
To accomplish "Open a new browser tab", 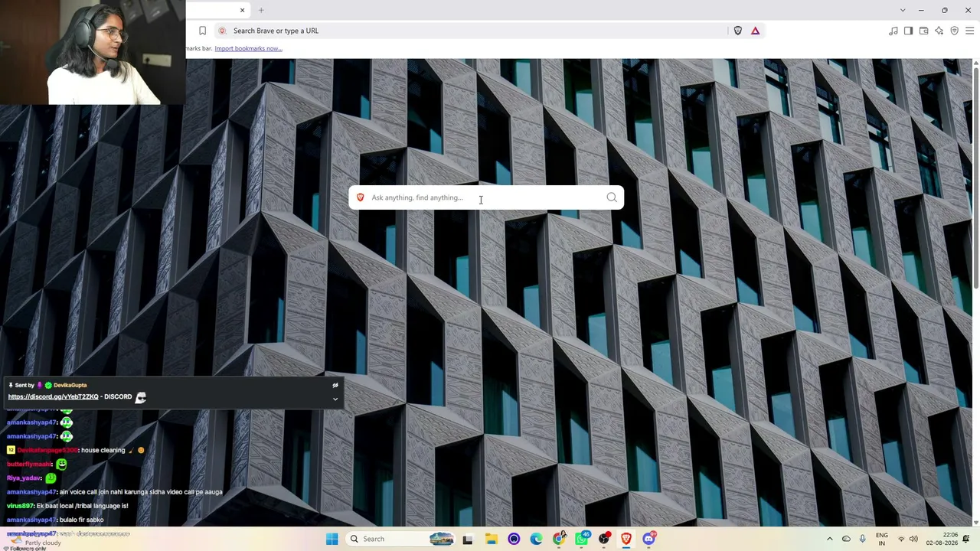I will coord(261,10).
